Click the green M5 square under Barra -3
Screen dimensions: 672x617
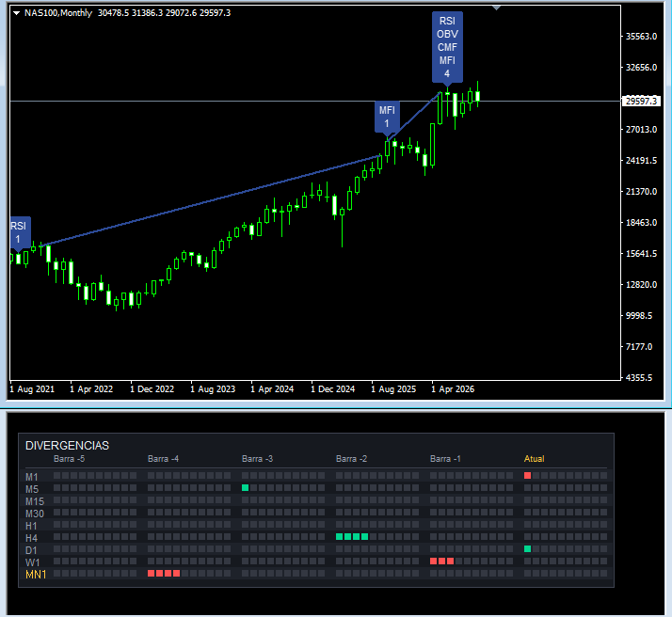pyautogui.click(x=245, y=488)
